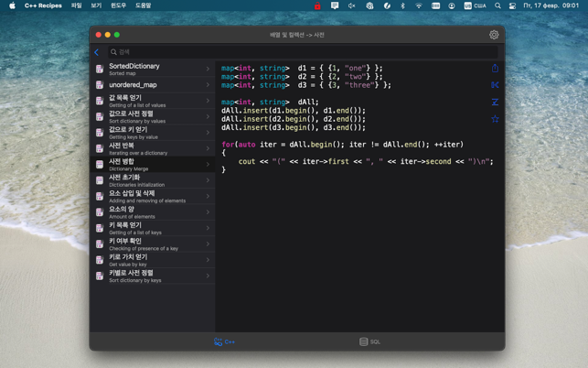Click the Wi-Fi status icon
The height and width of the screenshot is (368, 588).
coord(419,5)
